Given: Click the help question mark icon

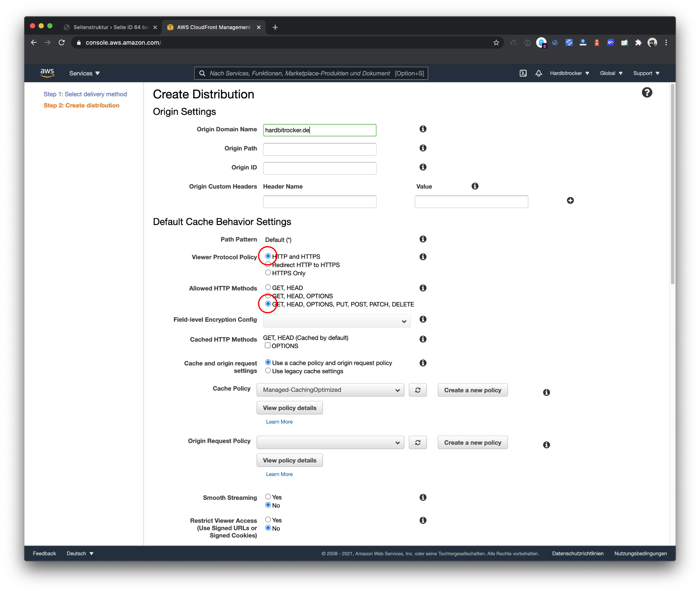Looking at the screenshot, I should point(647,92).
